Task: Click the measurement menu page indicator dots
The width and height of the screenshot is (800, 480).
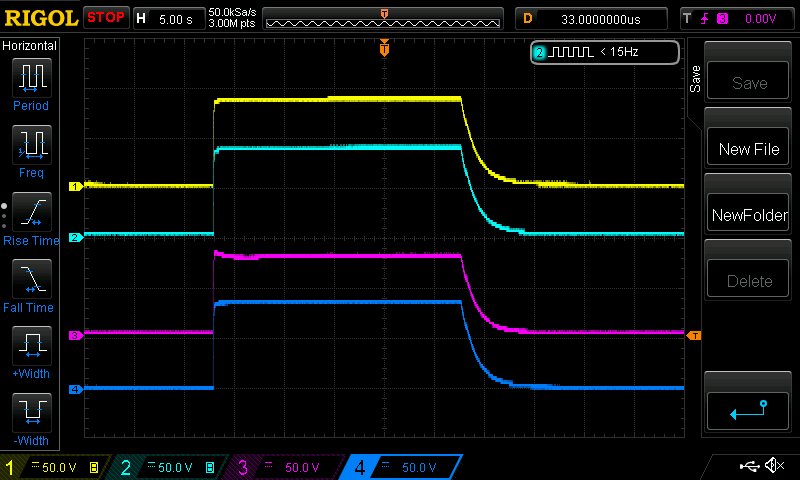Action: pos(4,216)
